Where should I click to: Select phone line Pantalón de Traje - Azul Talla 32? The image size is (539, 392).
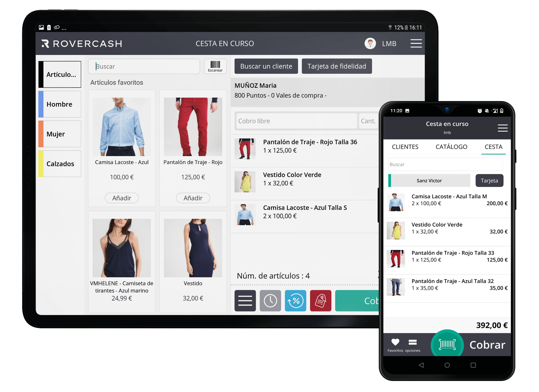coord(447,288)
